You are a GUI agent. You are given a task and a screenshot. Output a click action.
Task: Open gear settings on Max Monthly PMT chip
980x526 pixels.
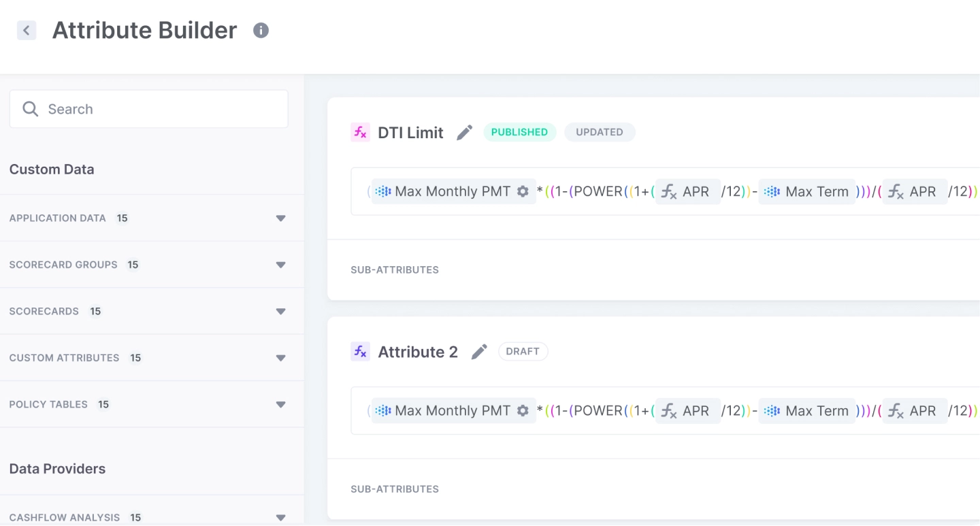pyautogui.click(x=522, y=191)
